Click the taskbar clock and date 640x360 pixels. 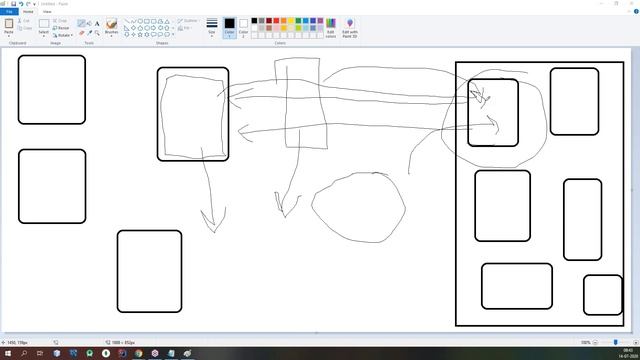[628, 353]
